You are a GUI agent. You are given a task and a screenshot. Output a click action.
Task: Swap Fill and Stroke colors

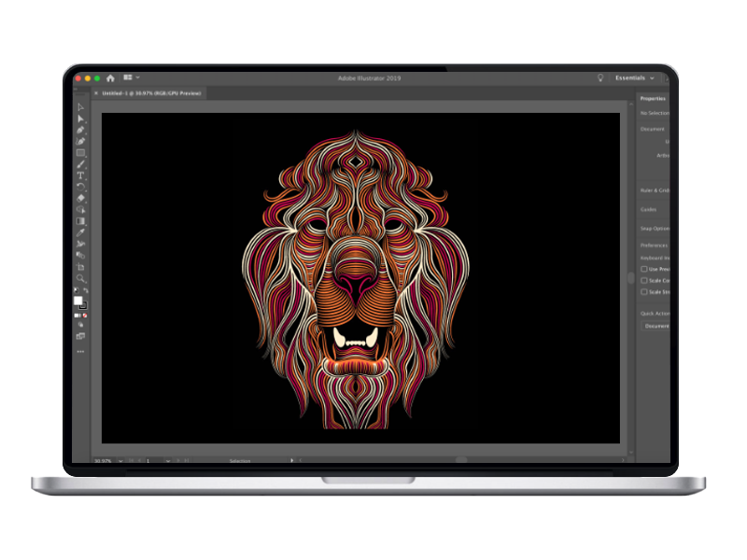[86, 290]
